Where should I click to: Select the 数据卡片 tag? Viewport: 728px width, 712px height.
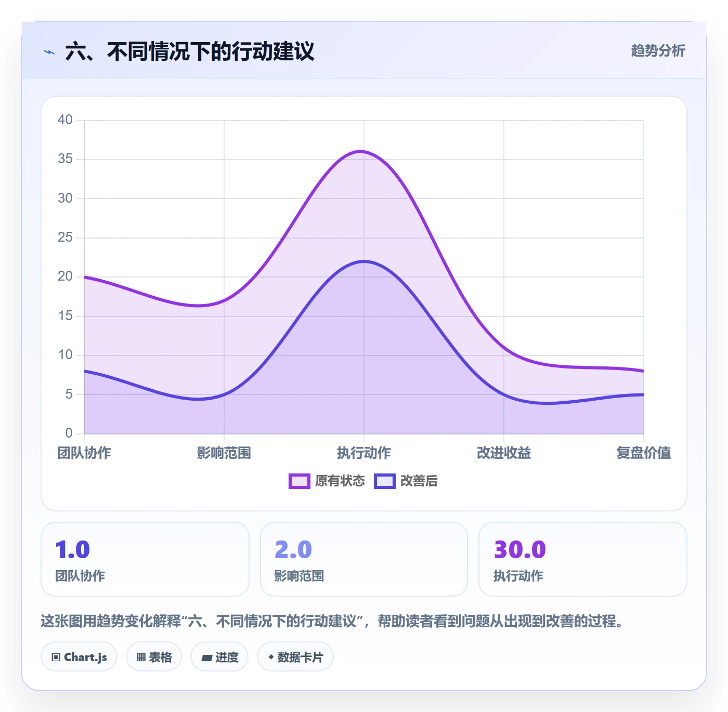295,657
